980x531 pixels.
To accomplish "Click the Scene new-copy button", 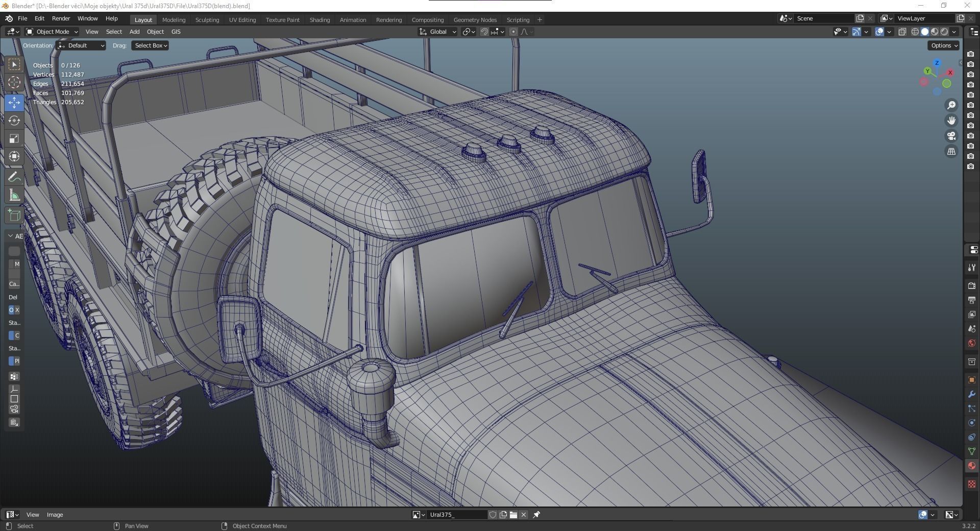I will [860, 18].
